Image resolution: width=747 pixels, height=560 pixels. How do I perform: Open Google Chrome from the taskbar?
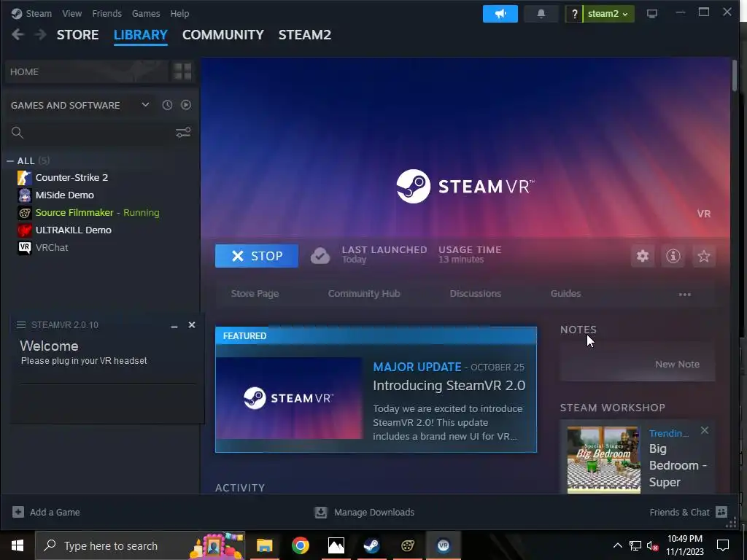300,545
